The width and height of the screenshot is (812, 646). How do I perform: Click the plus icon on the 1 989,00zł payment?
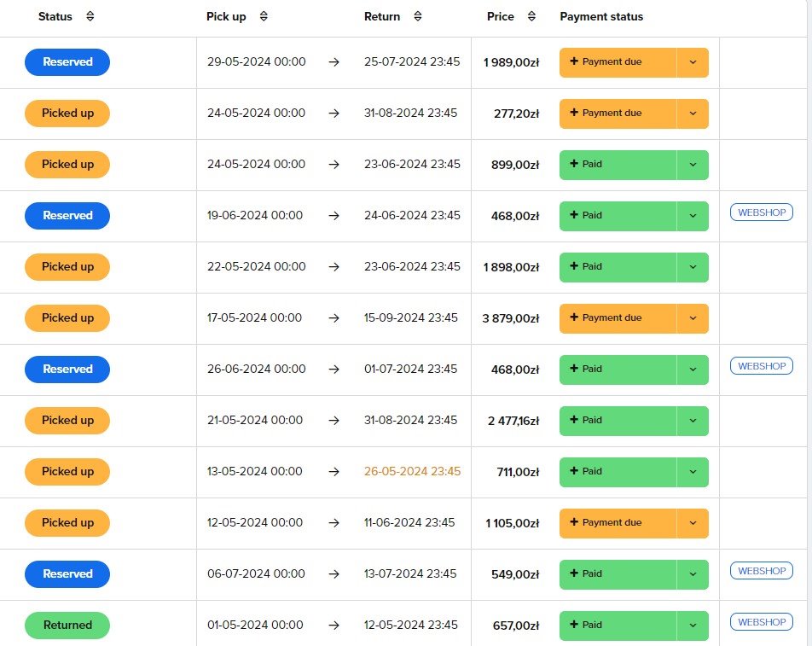[574, 61]
